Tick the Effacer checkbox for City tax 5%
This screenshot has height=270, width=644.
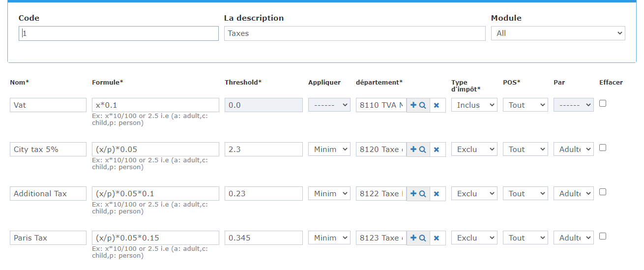[x=603, y=148]
